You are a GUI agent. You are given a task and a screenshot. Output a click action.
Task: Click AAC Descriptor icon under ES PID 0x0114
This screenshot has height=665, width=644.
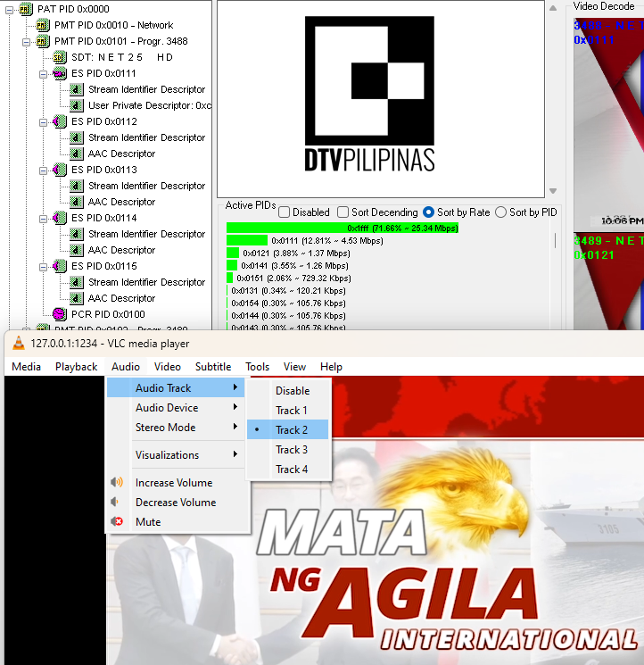[77, 250]
